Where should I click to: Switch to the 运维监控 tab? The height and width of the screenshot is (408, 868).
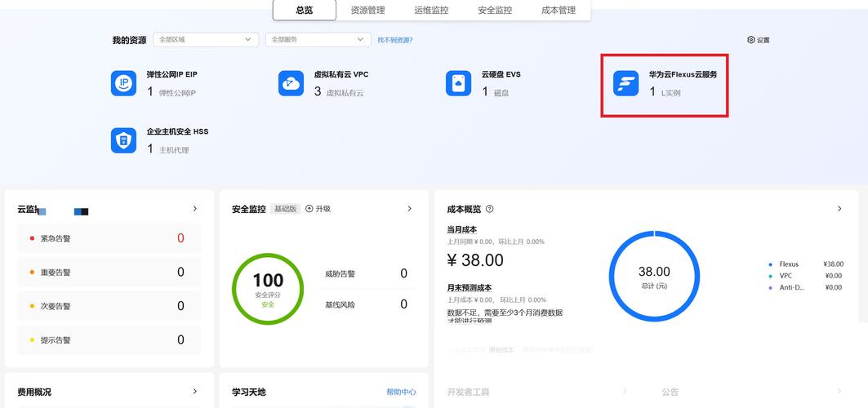(x=431, y=10)
